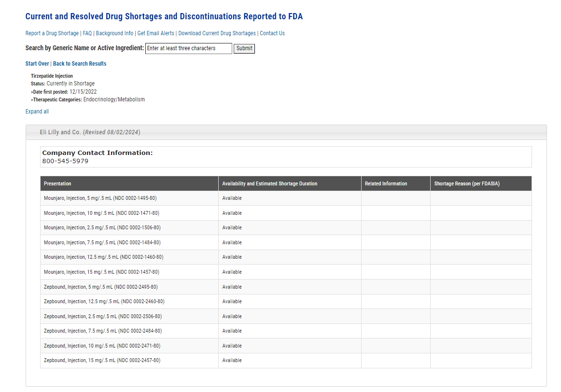Open the Background Info link
The height and width of the screenshot is (392, 561).
pos(114,33)
